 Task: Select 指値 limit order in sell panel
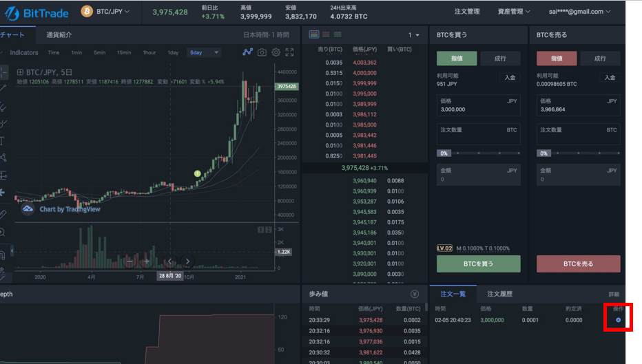[x=557, y=58]
